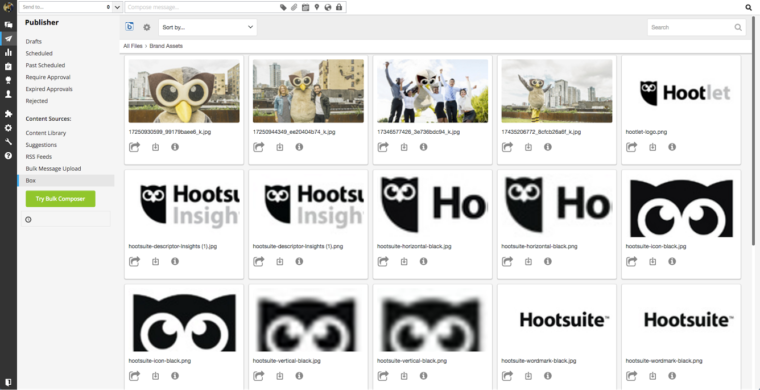Image resolution: width=760 pixels, height=390 pixels.
Task: Open the hootsuite-icon-black.png thumbnail
Action: tap(184, 321)
